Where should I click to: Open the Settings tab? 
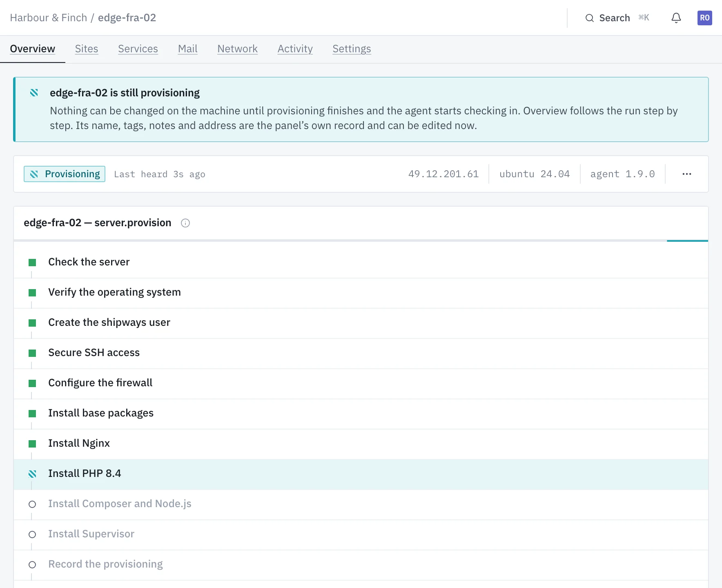point(352,49)
